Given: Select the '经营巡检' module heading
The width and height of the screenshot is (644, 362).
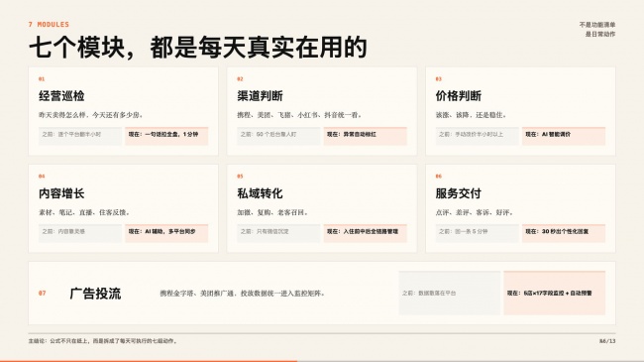Looking at the screenshot, I should 61,96.
